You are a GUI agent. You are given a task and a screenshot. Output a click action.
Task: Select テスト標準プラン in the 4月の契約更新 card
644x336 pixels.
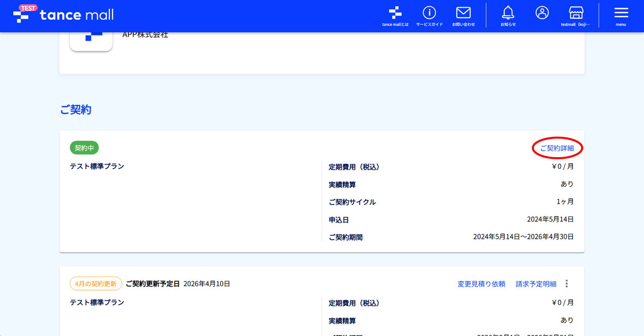pyautogui.click(x=97, y=303)
